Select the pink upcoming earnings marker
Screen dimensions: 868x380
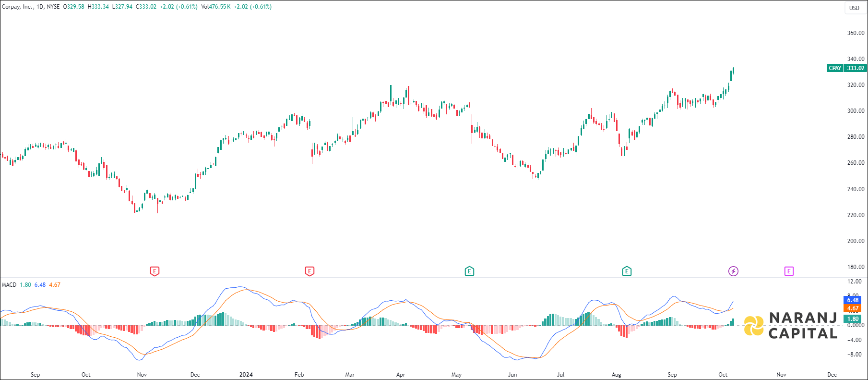[x=789, y=271]
